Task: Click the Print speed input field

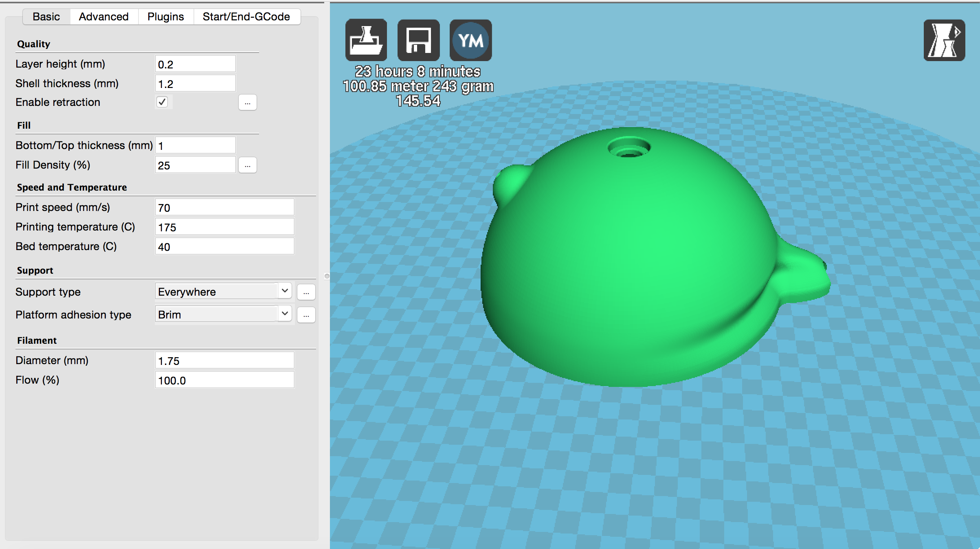Action: pyautogui.click(x=224, y=208)
